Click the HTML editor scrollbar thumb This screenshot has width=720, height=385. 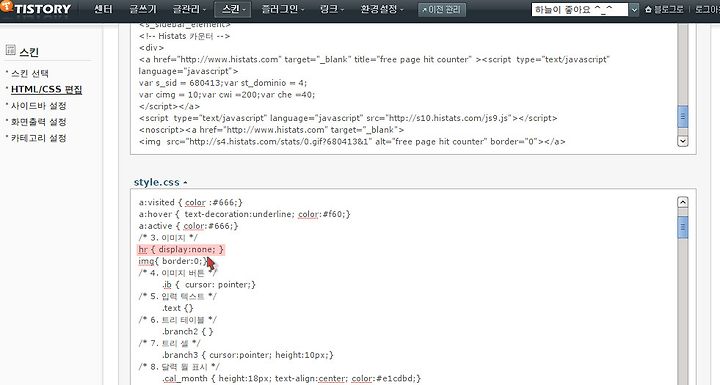pos(683,117)
